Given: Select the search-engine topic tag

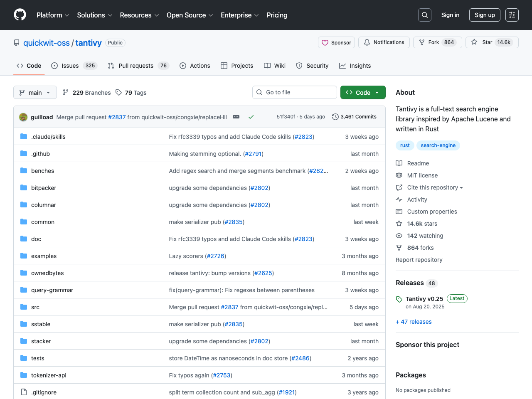Looking at the screenshot, I should [x=438, y=145].
